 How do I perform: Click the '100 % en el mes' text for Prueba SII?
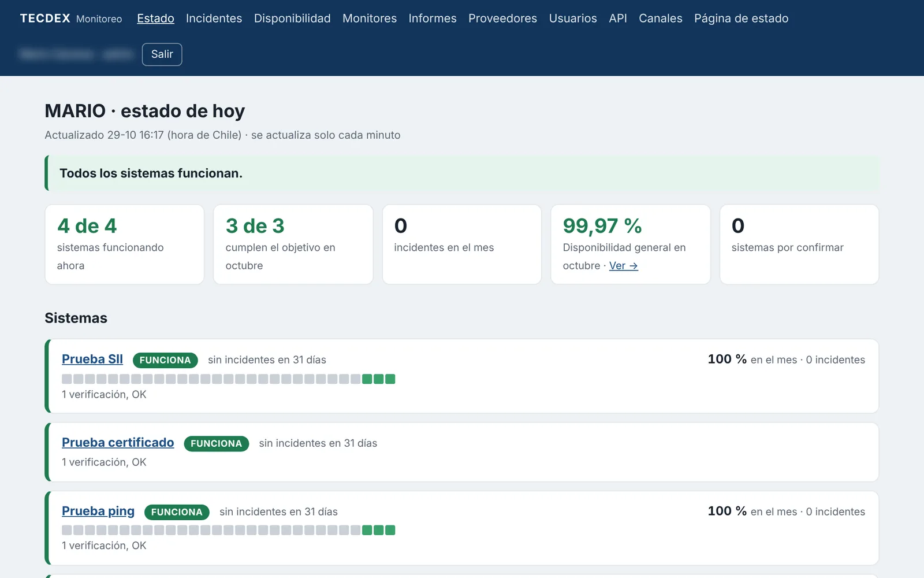coord(752,360)
